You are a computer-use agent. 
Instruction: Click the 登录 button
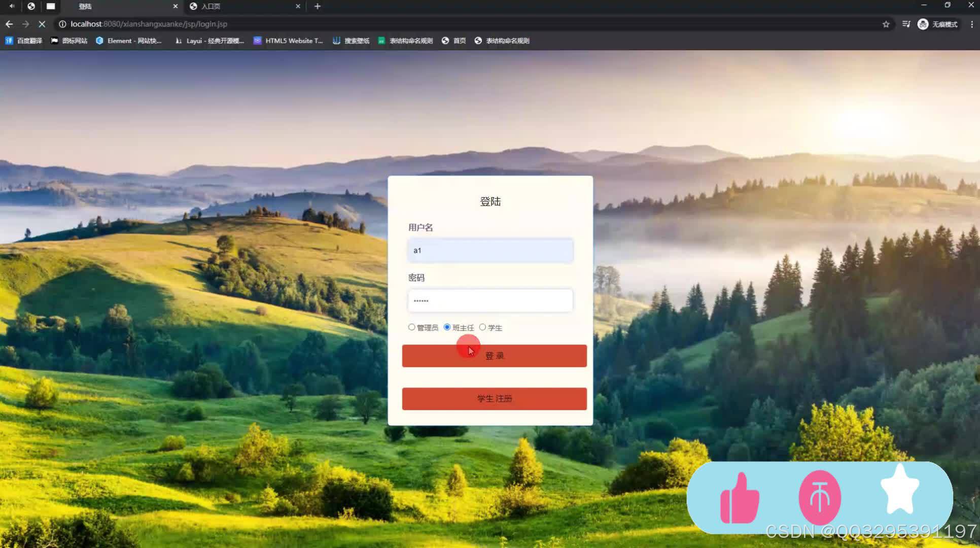(x=494, y=356)
